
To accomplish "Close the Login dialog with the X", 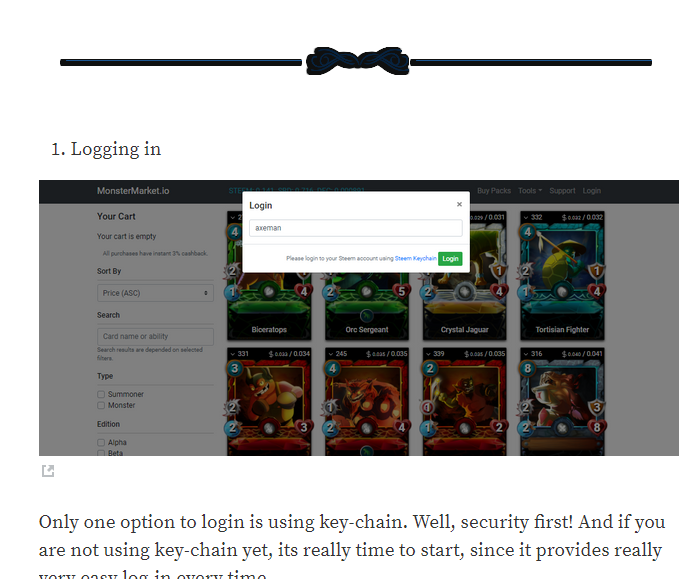I will coord(459,204).
